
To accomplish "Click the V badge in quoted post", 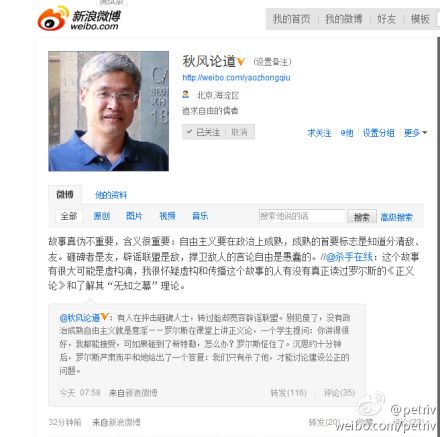I will [x=105, y=317].
